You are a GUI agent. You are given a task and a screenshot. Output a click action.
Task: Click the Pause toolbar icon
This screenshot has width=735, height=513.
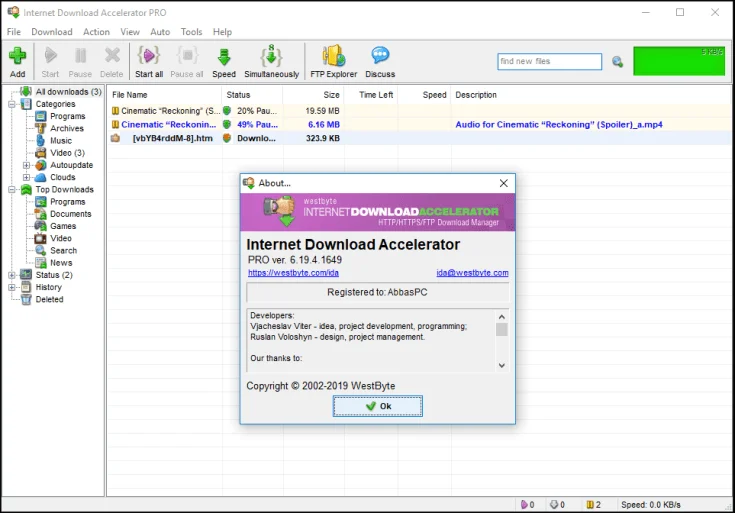pos(80,61)
